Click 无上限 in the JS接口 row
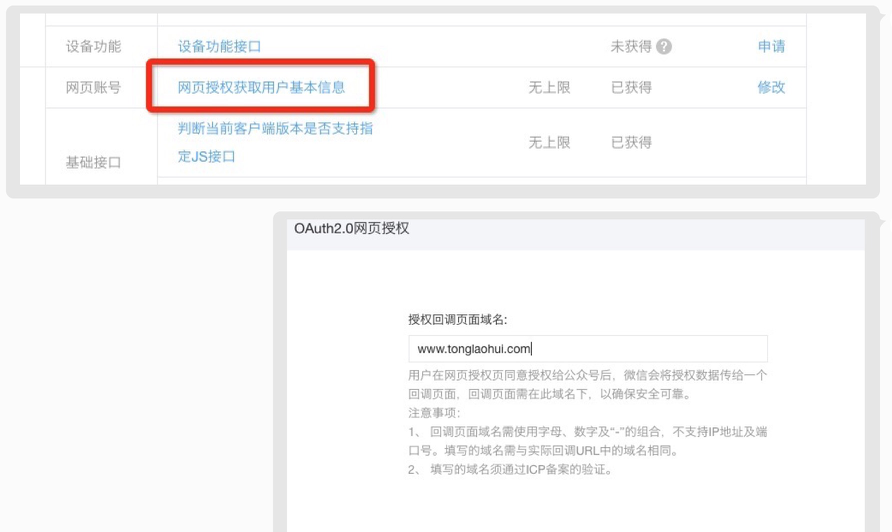892x532 pixels. [x=549, y=143]
